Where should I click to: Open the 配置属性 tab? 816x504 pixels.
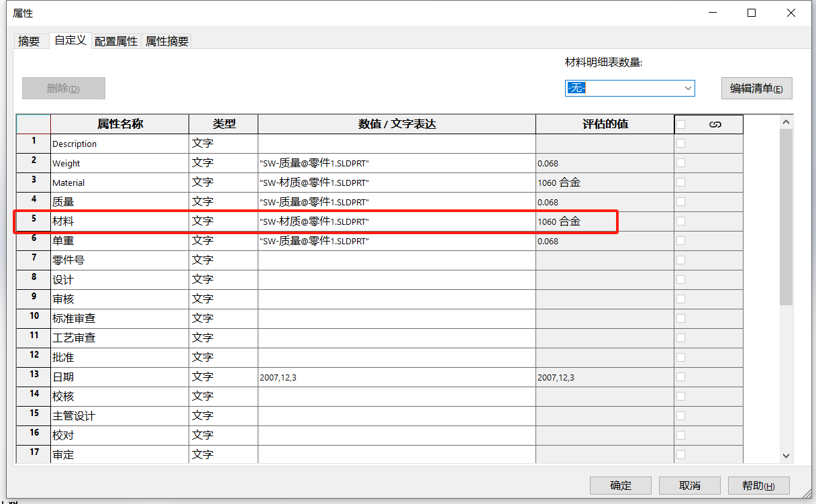point(116,40)
